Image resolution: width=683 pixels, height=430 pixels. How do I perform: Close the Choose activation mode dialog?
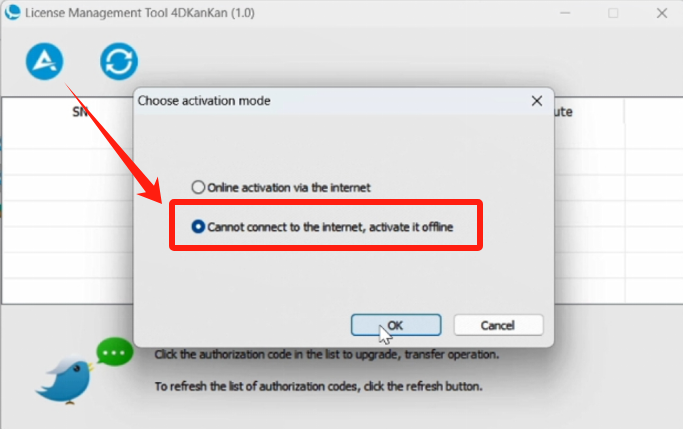[537, 101]
